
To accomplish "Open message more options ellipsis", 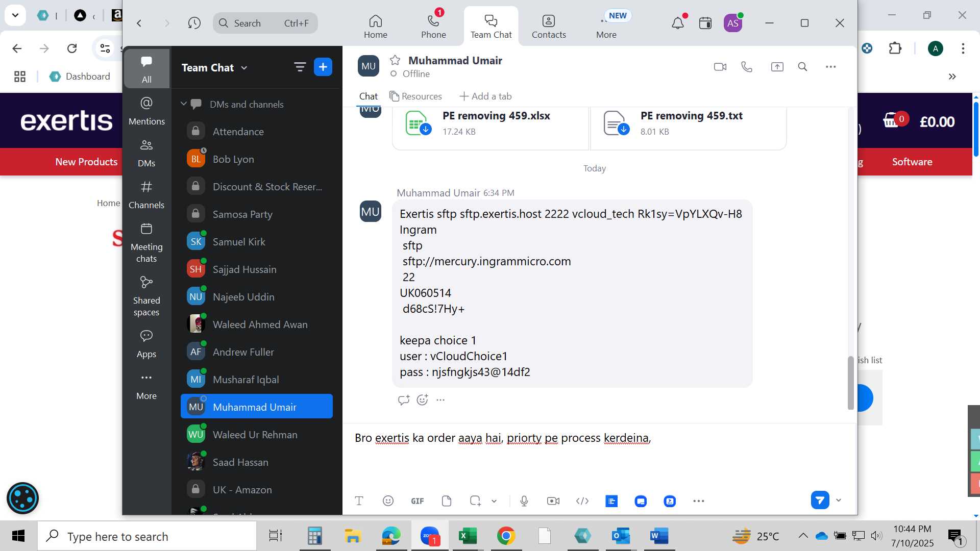I will [x=440, y=400].
